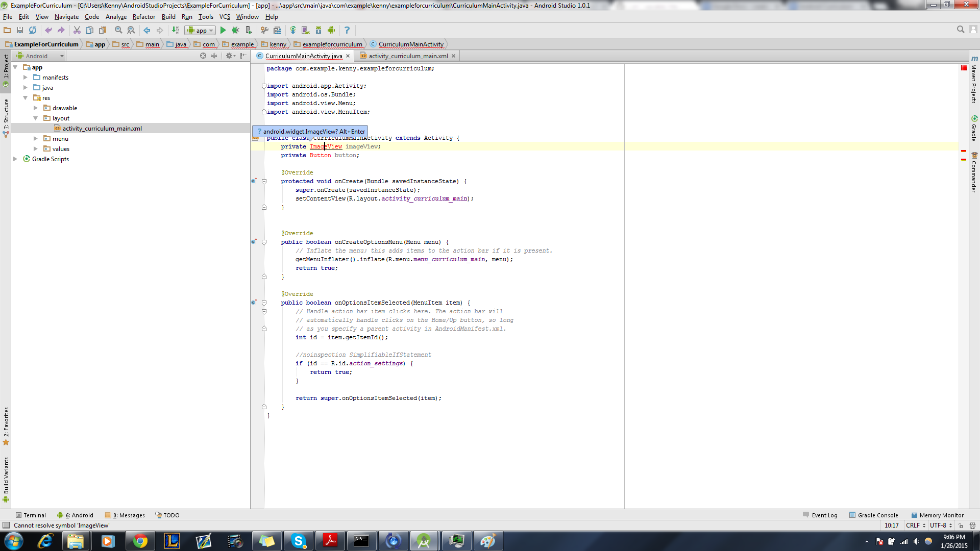Open Project Structure from the toolbar
This screenshot has height=551, width=980.
point(277,31)
